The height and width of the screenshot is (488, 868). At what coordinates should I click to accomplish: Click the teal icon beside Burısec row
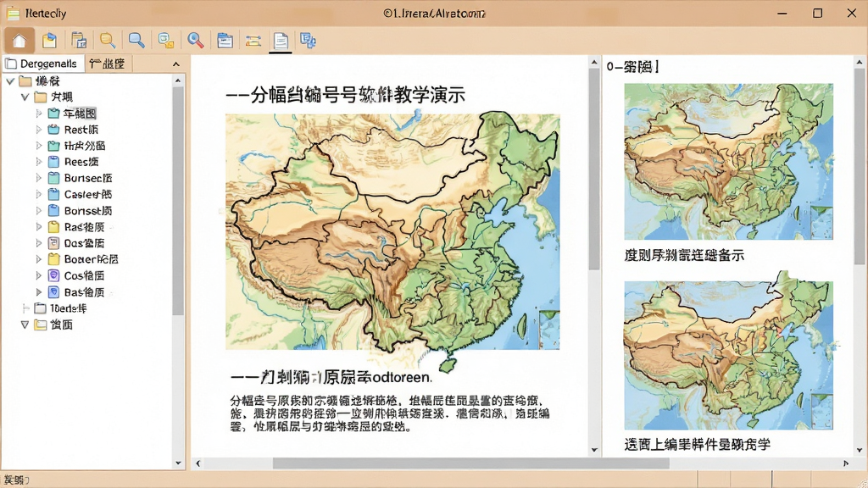pos(53,178)
